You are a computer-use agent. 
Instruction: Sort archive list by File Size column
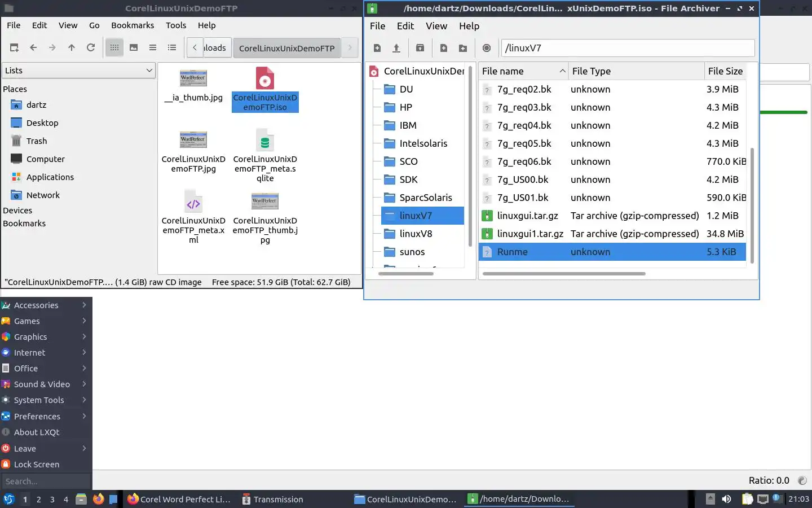[x=725, y=71]
